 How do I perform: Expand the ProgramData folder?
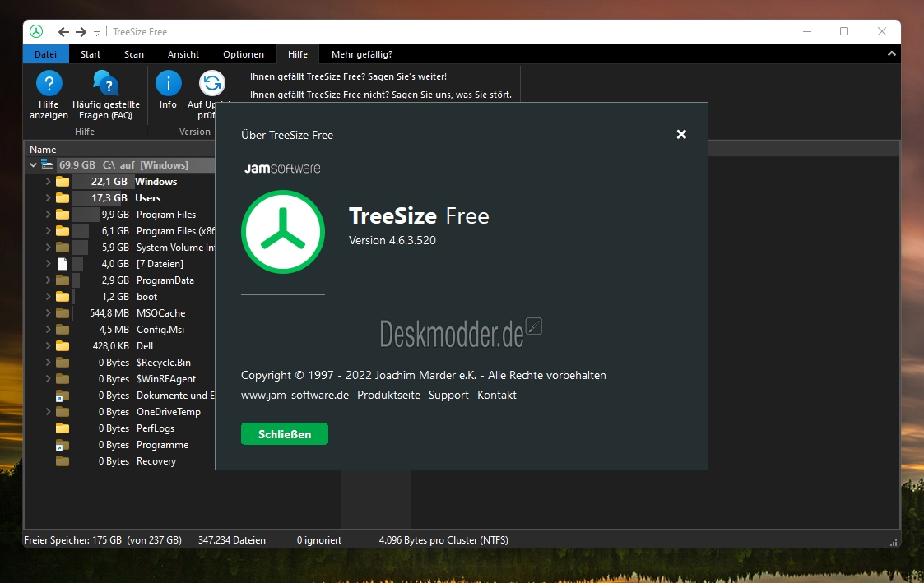click(x=48, y=280)
